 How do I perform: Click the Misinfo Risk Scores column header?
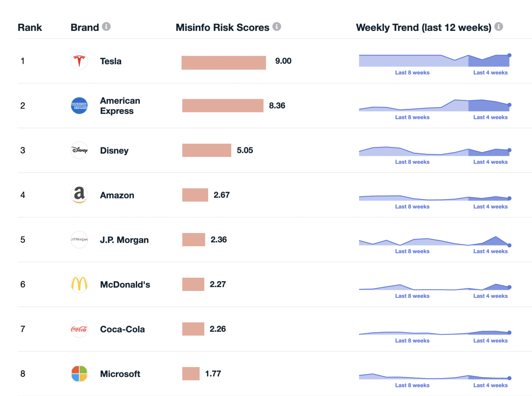pyautogui.click(x=222, y=27)
